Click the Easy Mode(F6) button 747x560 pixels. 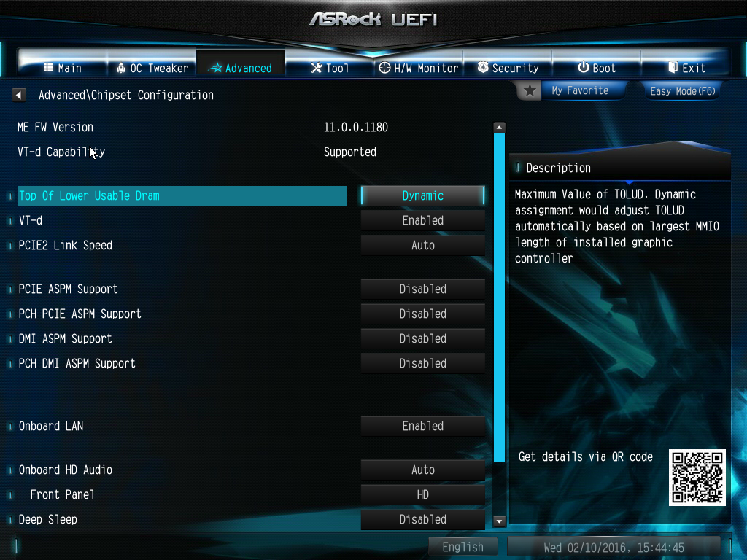tap(682, 91)
